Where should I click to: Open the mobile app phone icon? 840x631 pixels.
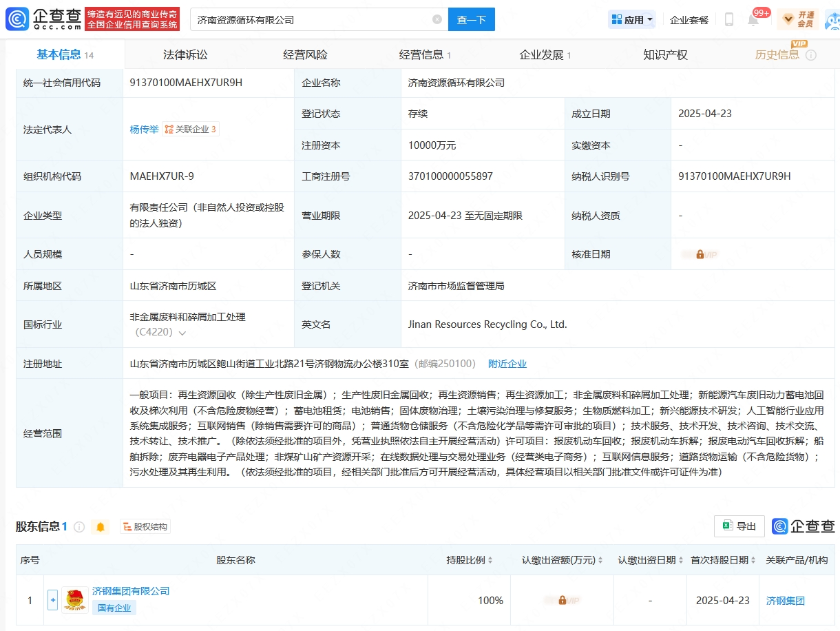coord(728,20)
